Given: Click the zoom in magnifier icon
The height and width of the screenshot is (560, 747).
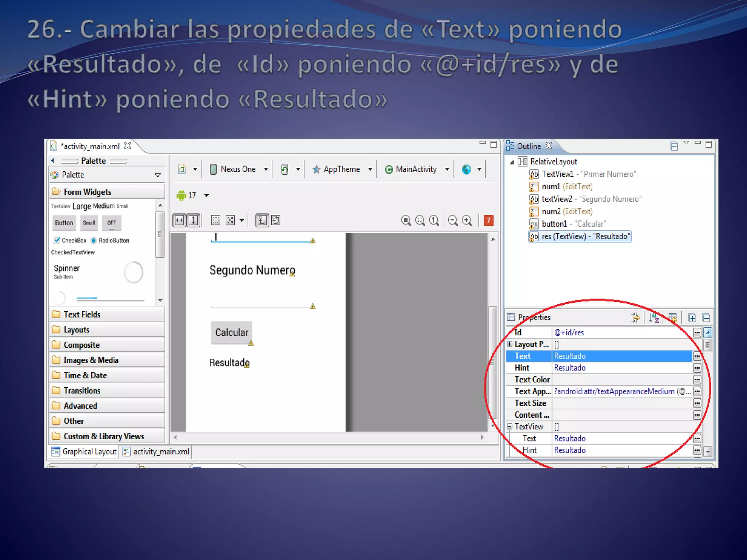Looking at the screenshot, I should pyautogui.click(x=467, y=221).
